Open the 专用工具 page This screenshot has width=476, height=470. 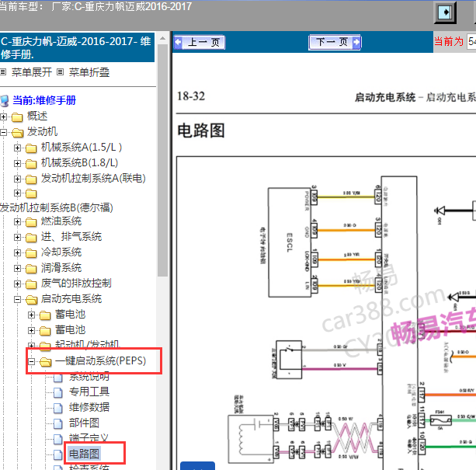point(89,392)
